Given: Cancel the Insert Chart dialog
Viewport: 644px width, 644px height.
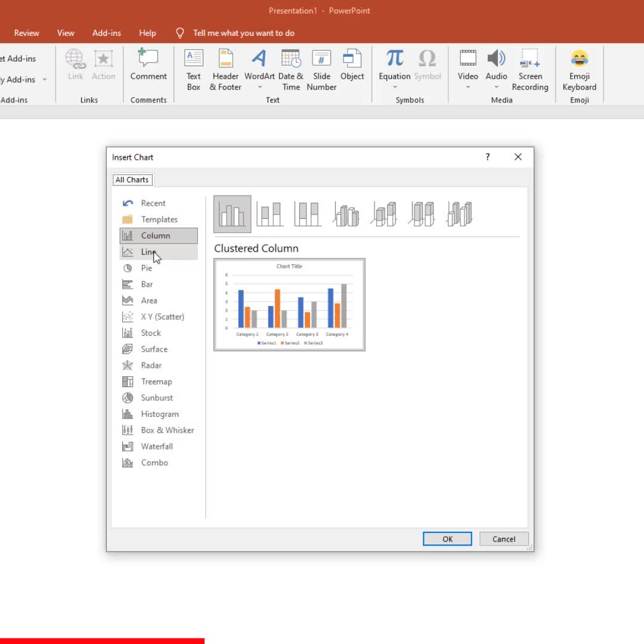Looking at the screenshot, I should (504, 539).
